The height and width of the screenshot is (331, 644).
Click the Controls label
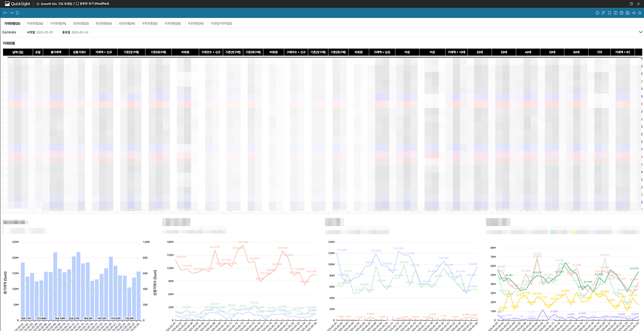tap(9, 32)
